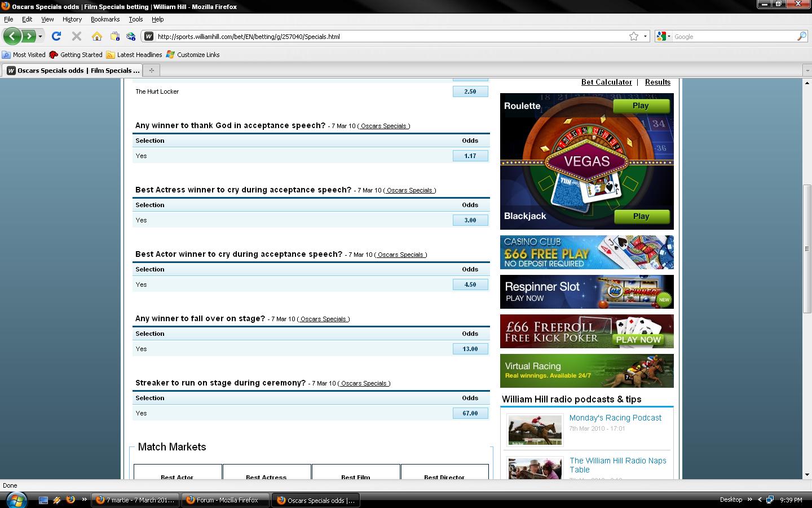Click the William Hill site identity icon in address bar
Image resolution: width=812 pixels, height=508 pixels.
pyautogui.click(x=149, y=36)
